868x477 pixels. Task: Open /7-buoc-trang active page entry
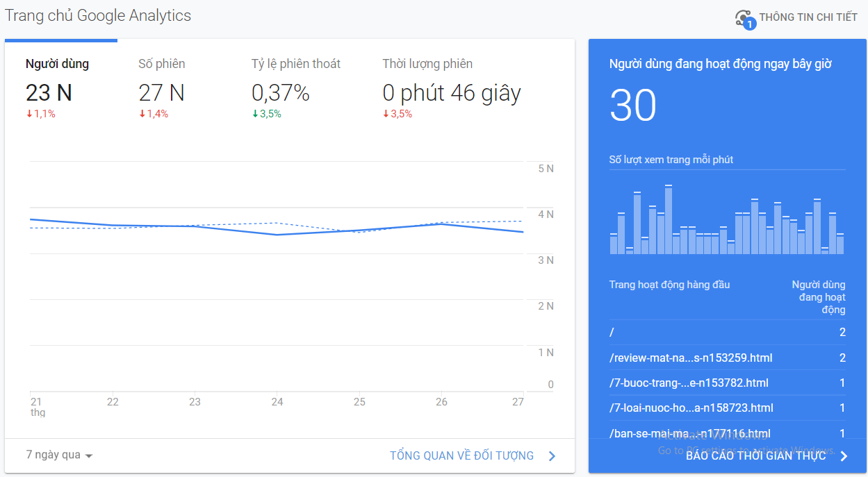pos(688,383)
